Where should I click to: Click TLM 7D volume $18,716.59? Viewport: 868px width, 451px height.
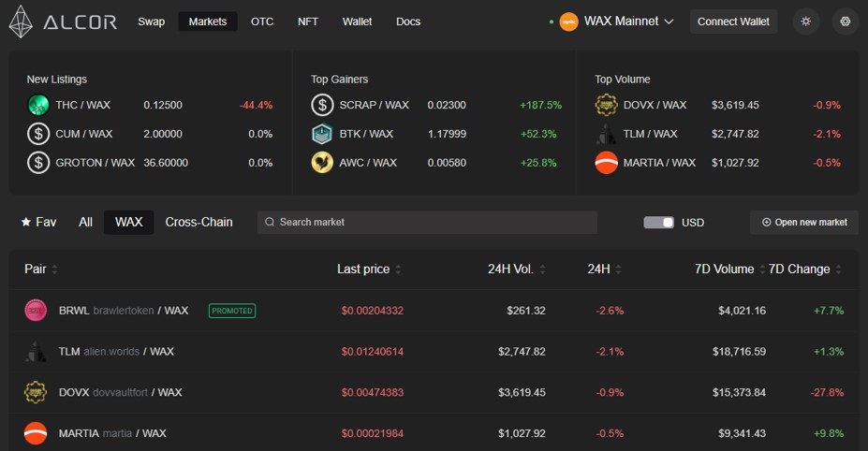739,352
